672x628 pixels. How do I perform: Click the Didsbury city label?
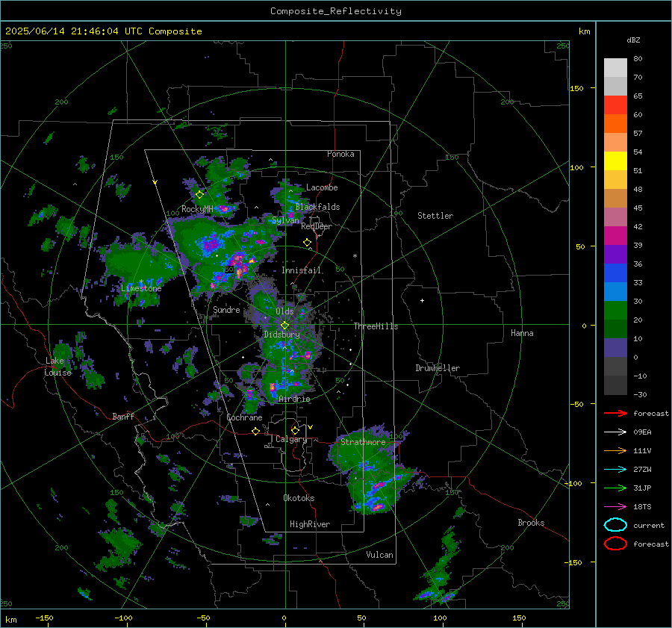(281, 335)
